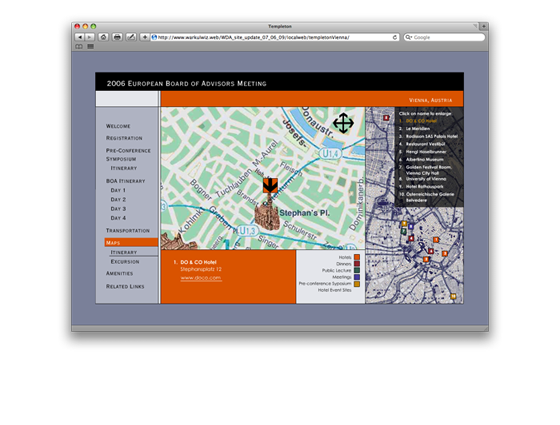Viewport: 560px width, 425px height.
Task: Open Related Links page
Action: (125, 286)
